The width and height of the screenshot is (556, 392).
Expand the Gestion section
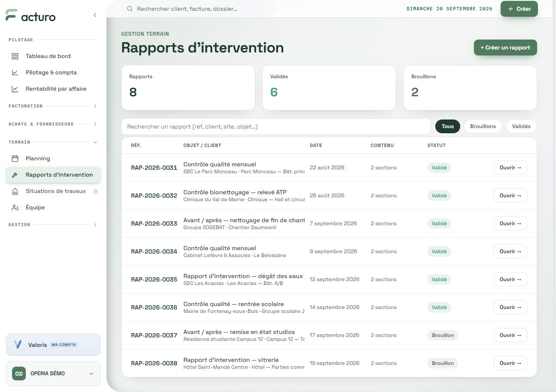click(x=53, y=225)
